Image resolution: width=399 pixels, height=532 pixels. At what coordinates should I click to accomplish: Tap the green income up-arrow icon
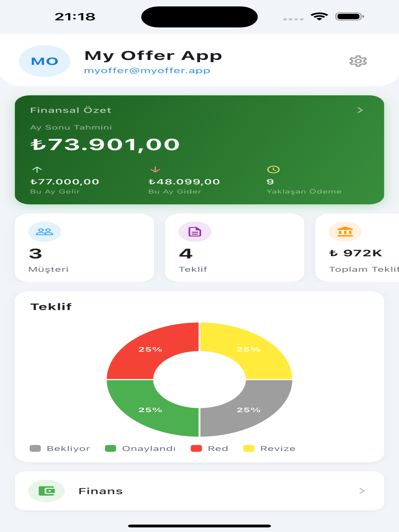[x=37, y=170]
